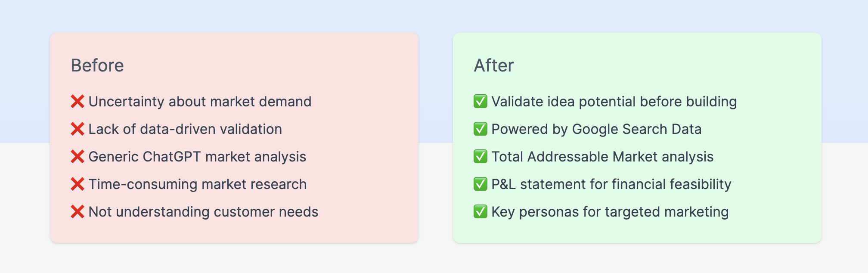Click the green checkmark beside Validate idea potential
Viewport: 868px width, 273px height.
tap(480, 102)
